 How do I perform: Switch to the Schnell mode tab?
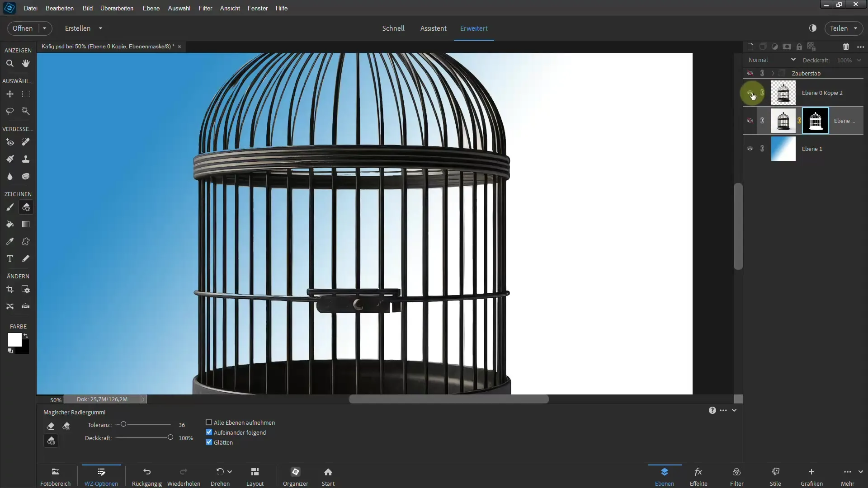393,28
